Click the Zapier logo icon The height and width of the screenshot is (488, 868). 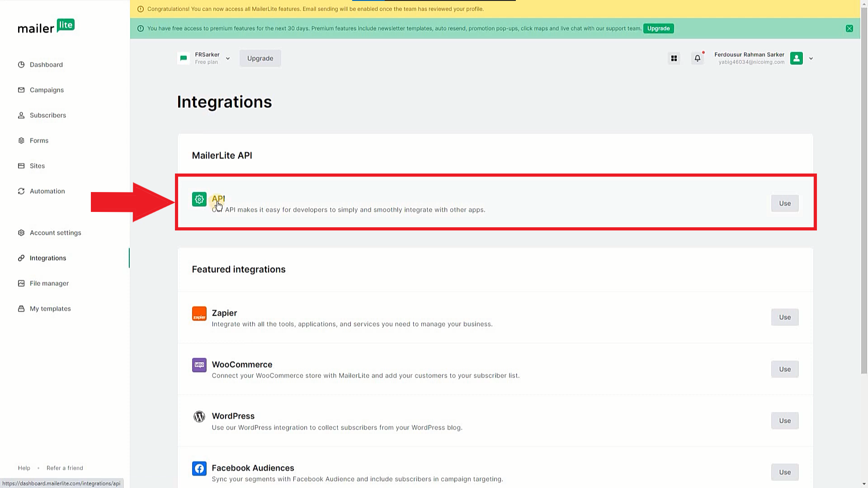point(199,314)
